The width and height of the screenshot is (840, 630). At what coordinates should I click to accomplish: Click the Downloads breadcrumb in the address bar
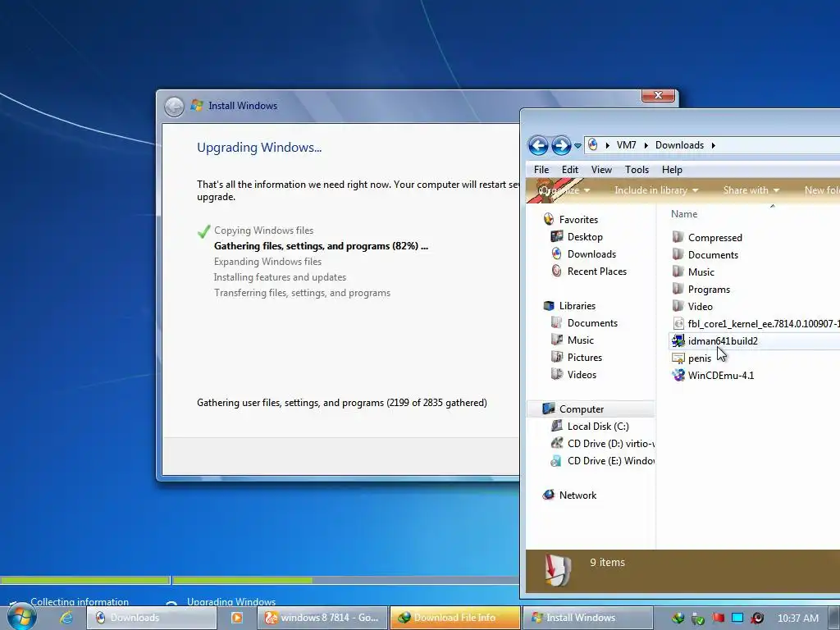pyautogui.click(x=679, y=145)
